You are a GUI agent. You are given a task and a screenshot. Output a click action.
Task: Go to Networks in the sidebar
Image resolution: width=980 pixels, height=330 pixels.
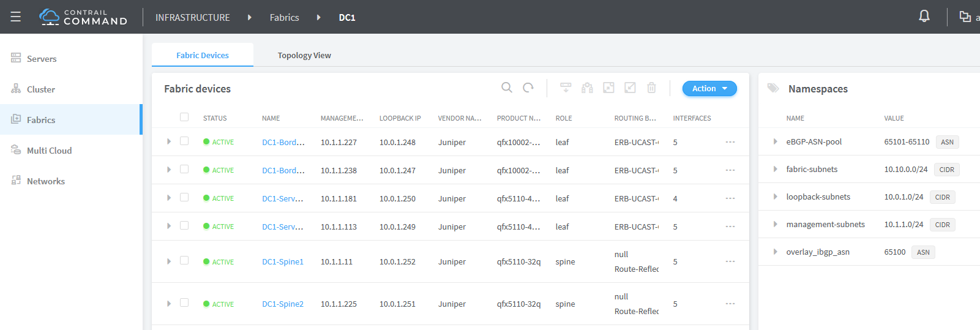click(46, 181)
